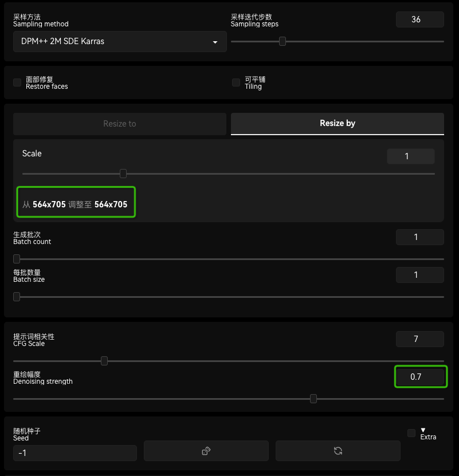The height and width of the screenshot is (476, 459).
Task: Click the CFG Scale slider handle
Action: click(x=104, y=361)
